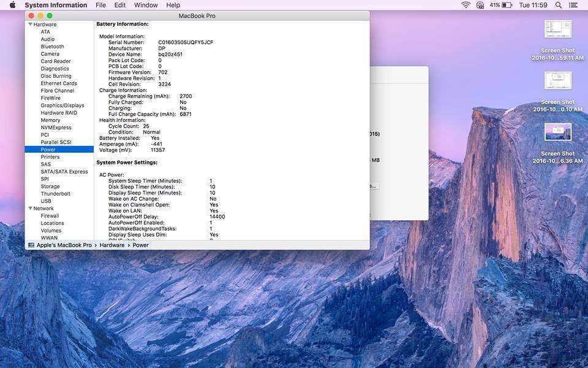
Task: Open Notification Center list icon
Action: (x=573, y=5)
